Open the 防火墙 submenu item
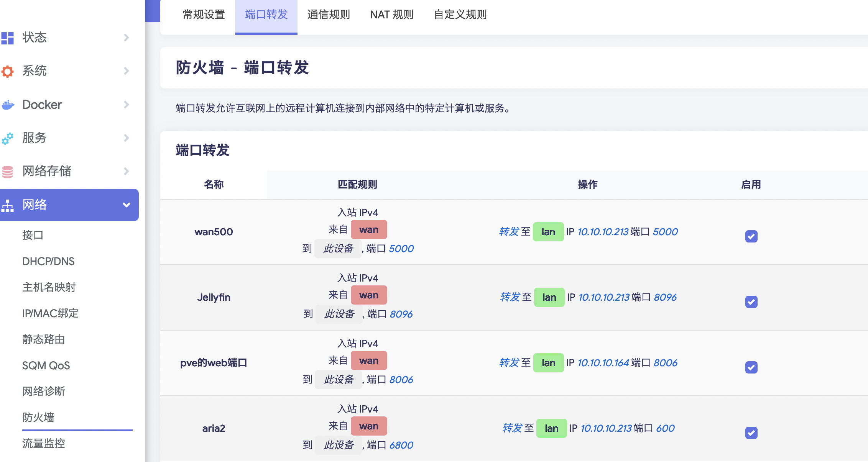Screen dimensions: 868x462 [38, 418]
